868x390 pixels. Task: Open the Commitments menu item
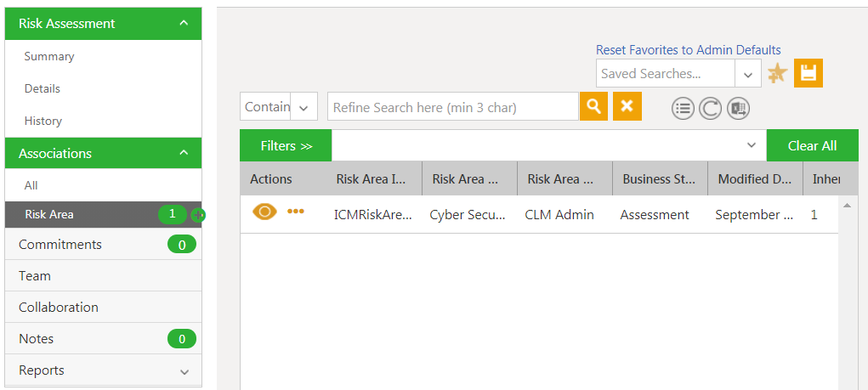60,245
